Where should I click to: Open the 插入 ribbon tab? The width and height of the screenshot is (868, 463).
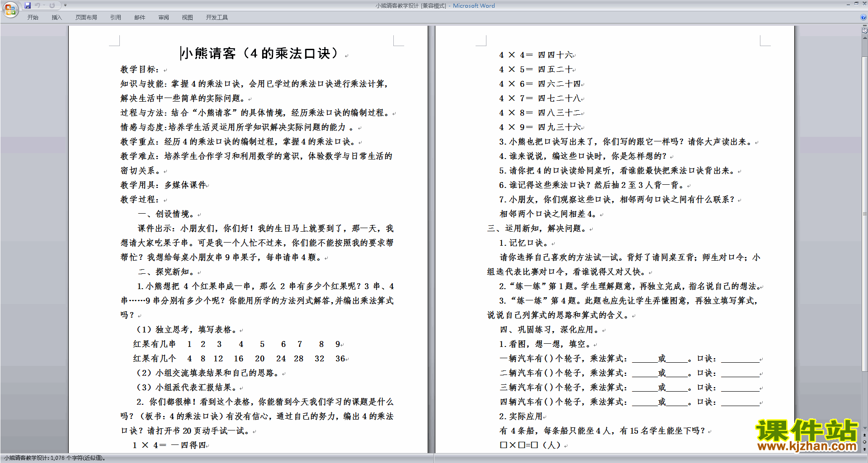57,18
